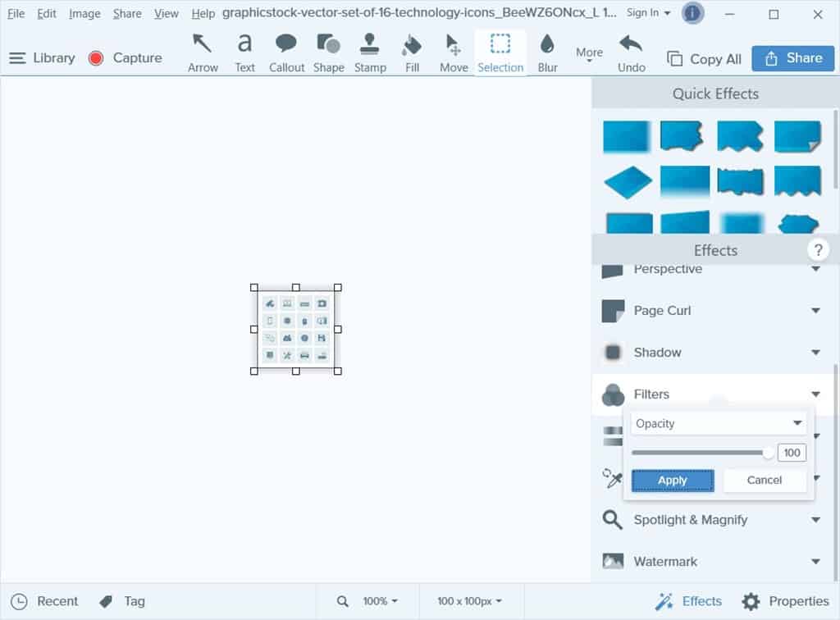Choose the Selection tool

coord(500,52)
